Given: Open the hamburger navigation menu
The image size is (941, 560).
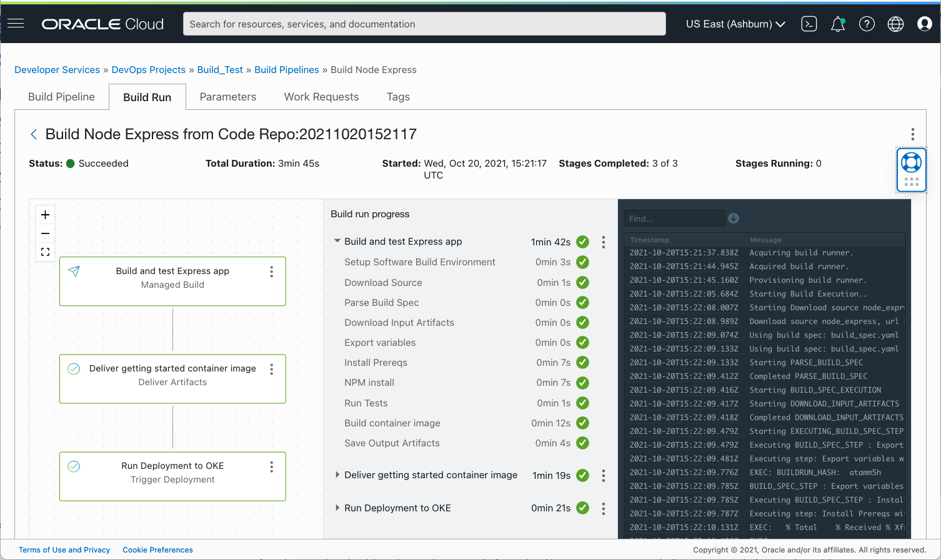Looking at the screenshot, I should coord(16,24).
